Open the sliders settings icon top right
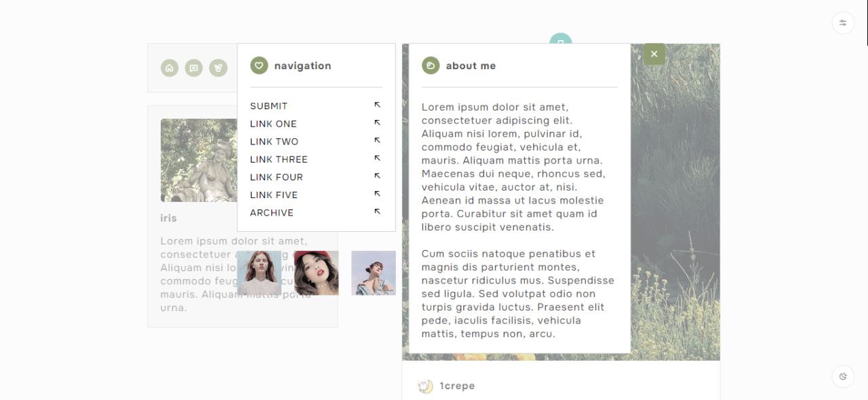The height and width of the screenshot is (400, 868). pyautogui.click(x=843, y=22)
